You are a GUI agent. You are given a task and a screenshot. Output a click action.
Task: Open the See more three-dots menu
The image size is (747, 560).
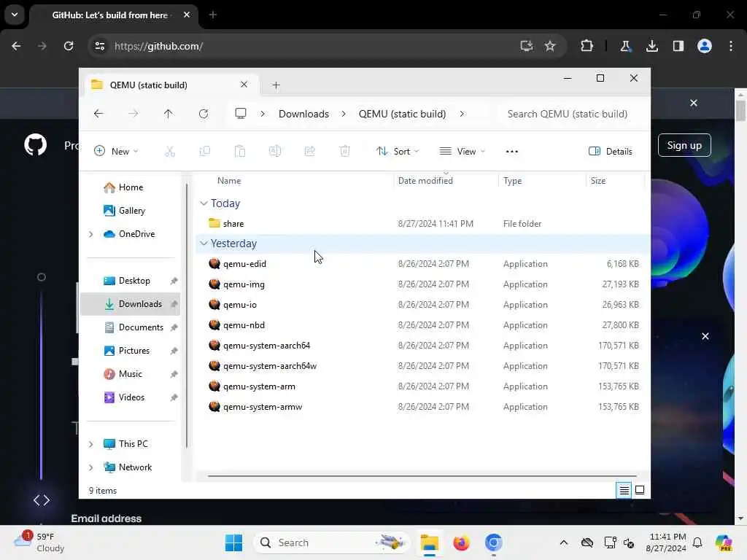tap(511, 152)
